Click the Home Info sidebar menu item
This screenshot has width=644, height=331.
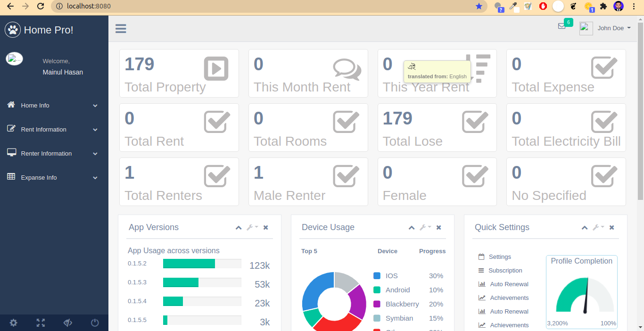tap(34, 105)
